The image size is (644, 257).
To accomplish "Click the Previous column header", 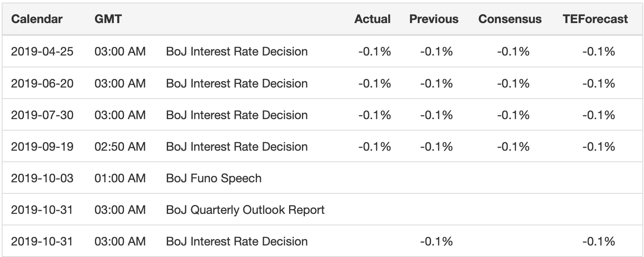I will pyautogui.click(x=434, y=19).
